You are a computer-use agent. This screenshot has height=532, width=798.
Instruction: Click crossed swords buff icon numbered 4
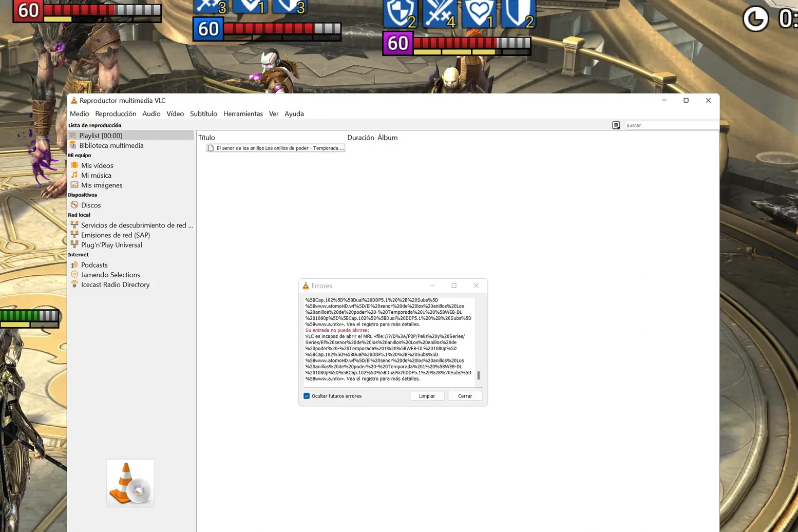[x=440, y=13]
